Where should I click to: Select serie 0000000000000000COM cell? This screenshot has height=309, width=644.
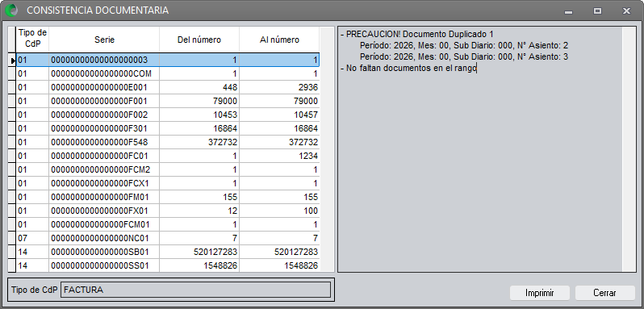click(x=104, y=74)
